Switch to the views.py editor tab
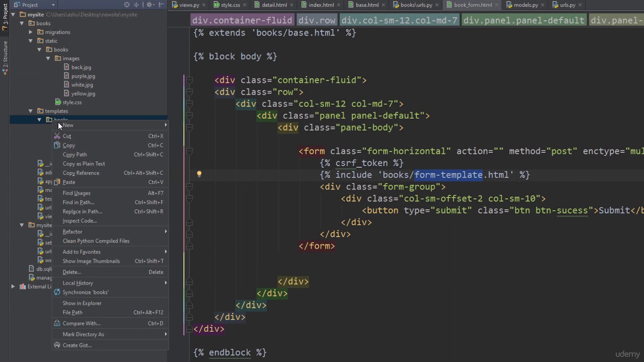The height and width of the screenshot is (362, 644). pos(189,5)
